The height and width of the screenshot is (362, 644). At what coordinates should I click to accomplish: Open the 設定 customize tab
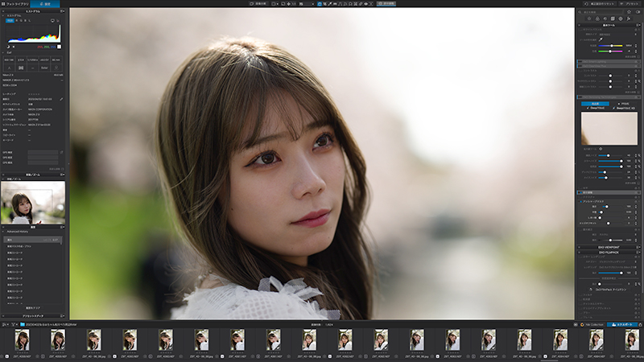click(45, 4)
